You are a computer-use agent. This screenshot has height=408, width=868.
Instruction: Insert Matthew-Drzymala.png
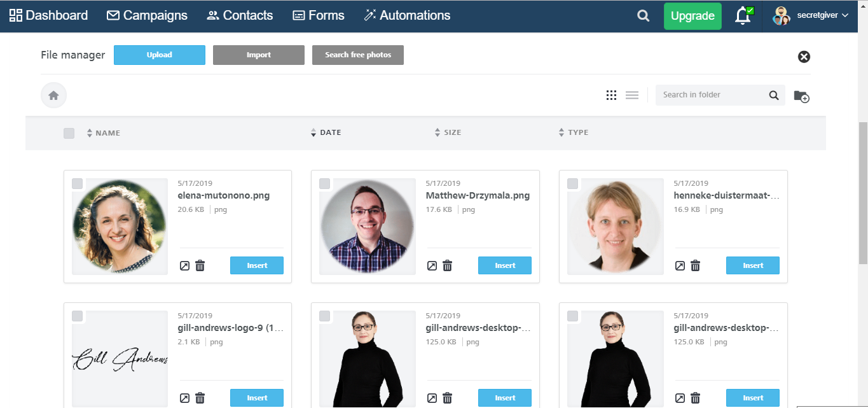[505, 265]
